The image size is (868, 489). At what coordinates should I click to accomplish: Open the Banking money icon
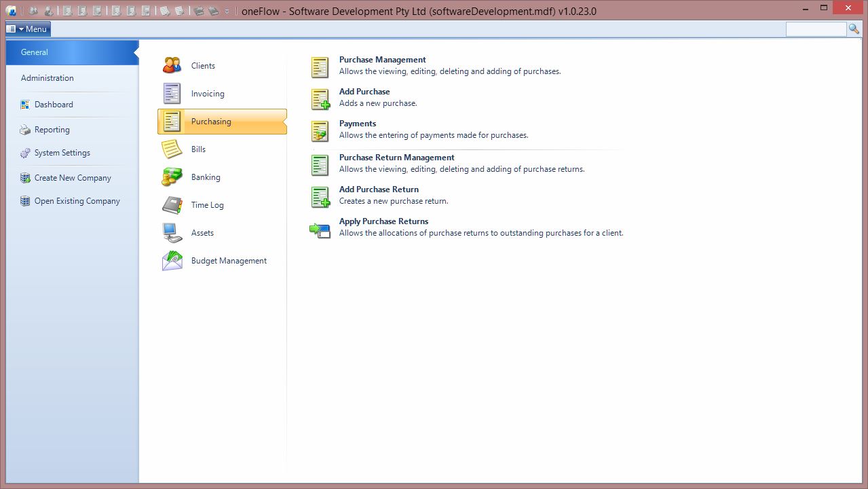[172, 177]
